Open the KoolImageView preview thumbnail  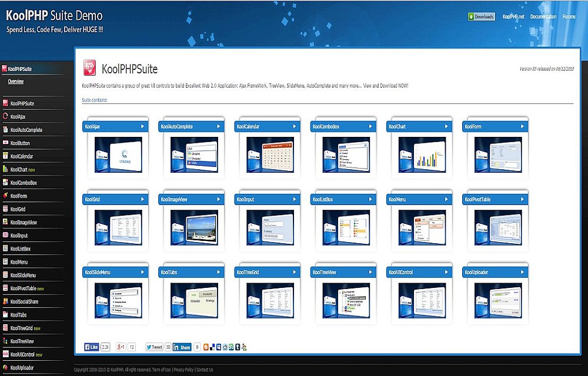tap(194, 227)
